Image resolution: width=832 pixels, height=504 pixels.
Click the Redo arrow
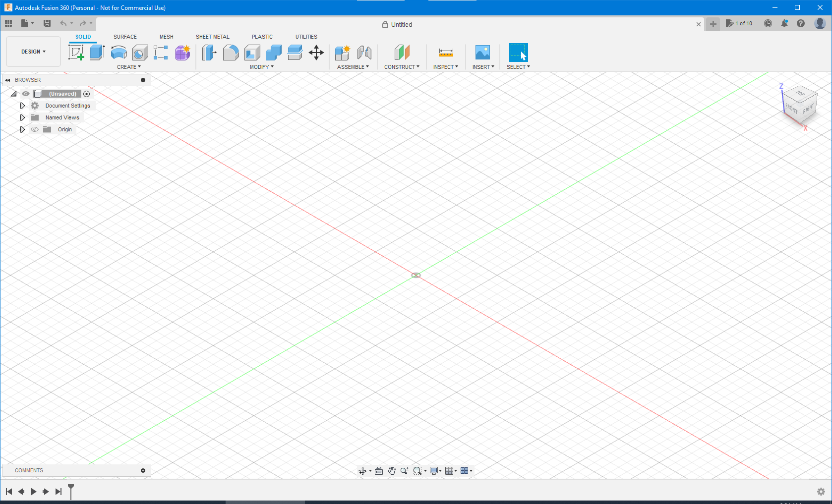83,23
